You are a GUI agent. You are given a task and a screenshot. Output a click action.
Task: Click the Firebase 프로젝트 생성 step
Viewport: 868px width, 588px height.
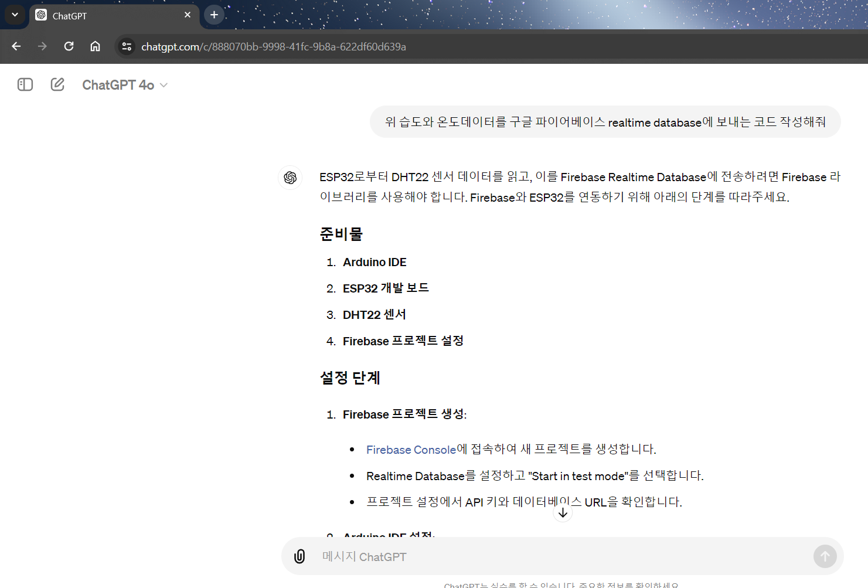click(x=404, y=414)
